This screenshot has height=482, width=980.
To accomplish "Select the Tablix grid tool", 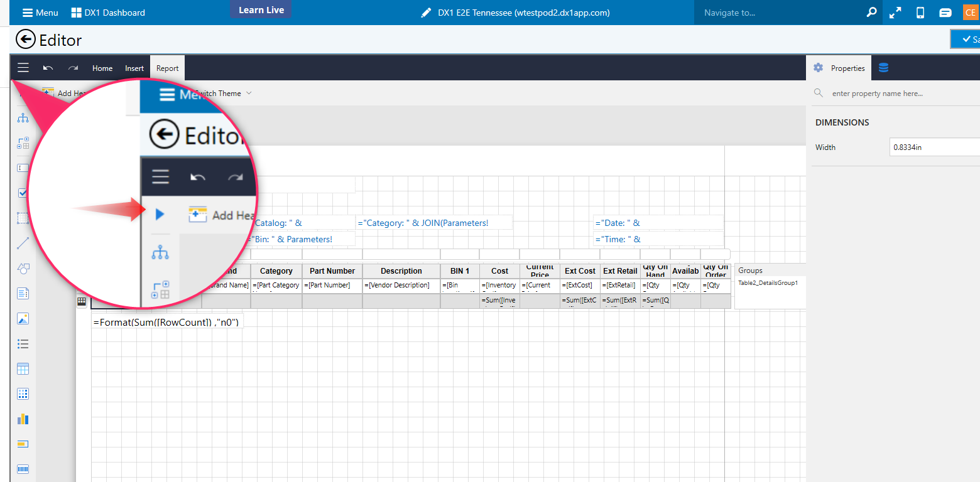I will click(23, 394).
